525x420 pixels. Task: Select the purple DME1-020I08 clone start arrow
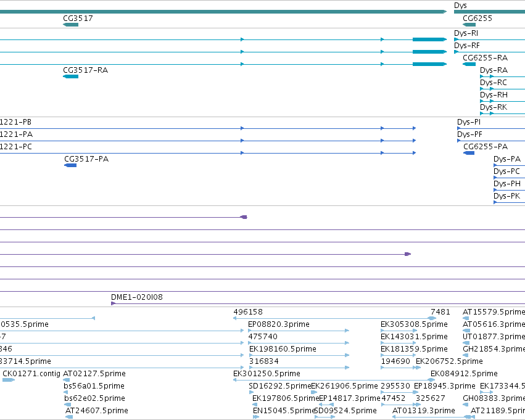pyautogui.click(x=113, y=303)
